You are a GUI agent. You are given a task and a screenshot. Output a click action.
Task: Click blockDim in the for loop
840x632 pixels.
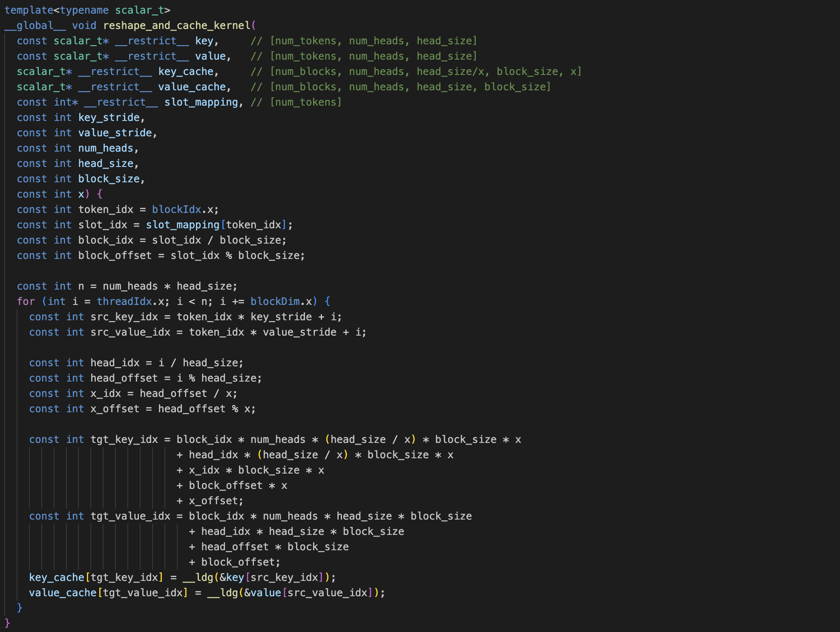(275, 302)
